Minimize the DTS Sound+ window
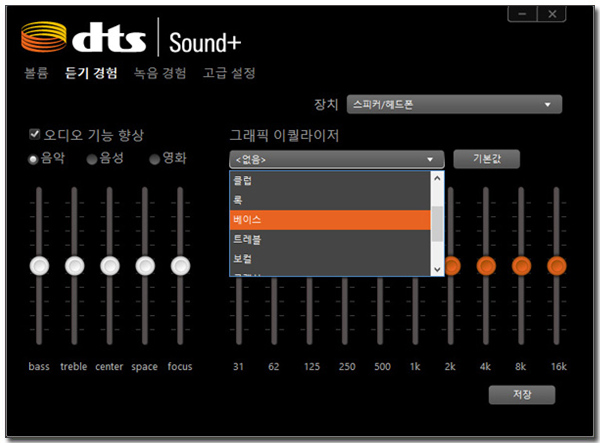Viewport: 600px width, 443px height. point(520,12)
